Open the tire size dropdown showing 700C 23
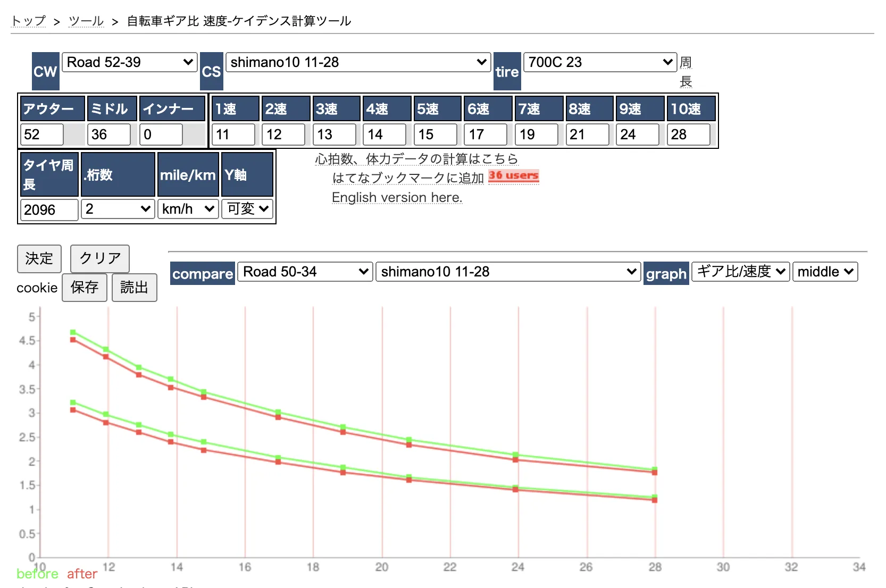 (x=600, y=63)
